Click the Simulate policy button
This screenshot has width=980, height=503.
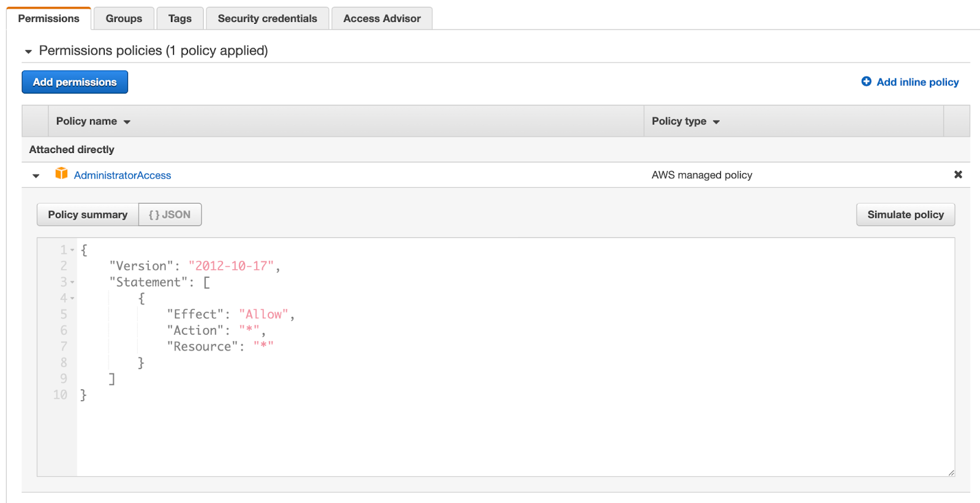pos(905,215)
